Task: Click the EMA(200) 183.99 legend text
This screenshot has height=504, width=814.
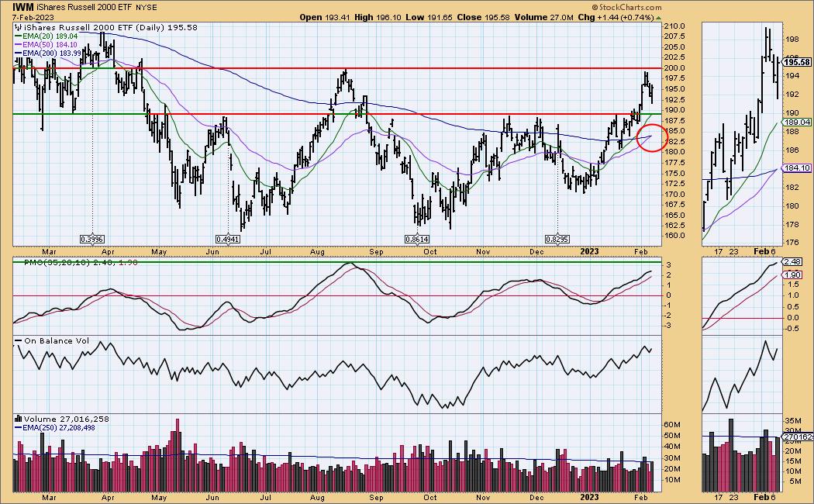Action: point(52,53)
